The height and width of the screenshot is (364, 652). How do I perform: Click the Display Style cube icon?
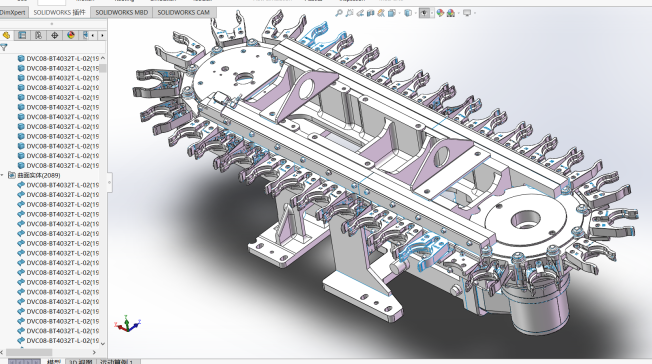point(408,13)
